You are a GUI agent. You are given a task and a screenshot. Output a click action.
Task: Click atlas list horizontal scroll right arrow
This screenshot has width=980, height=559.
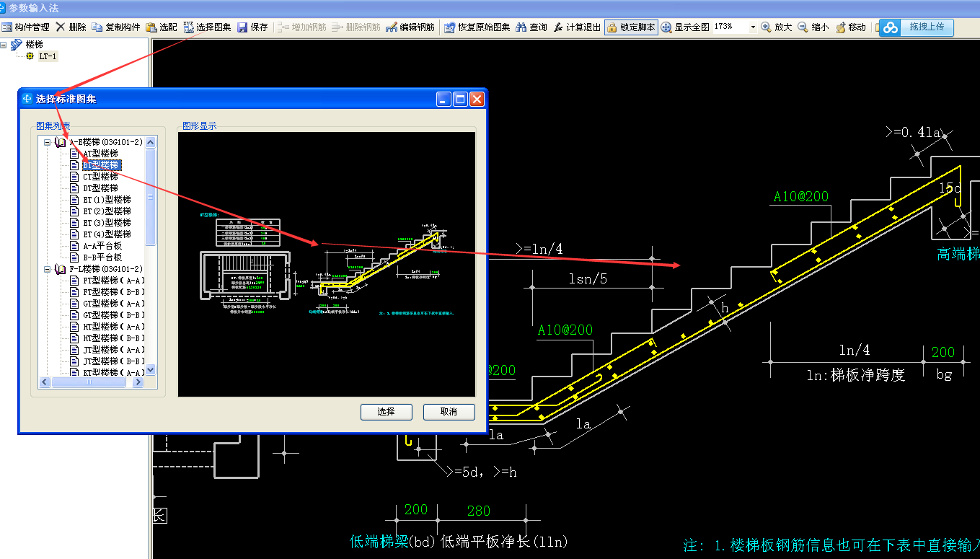coord(139,382)
